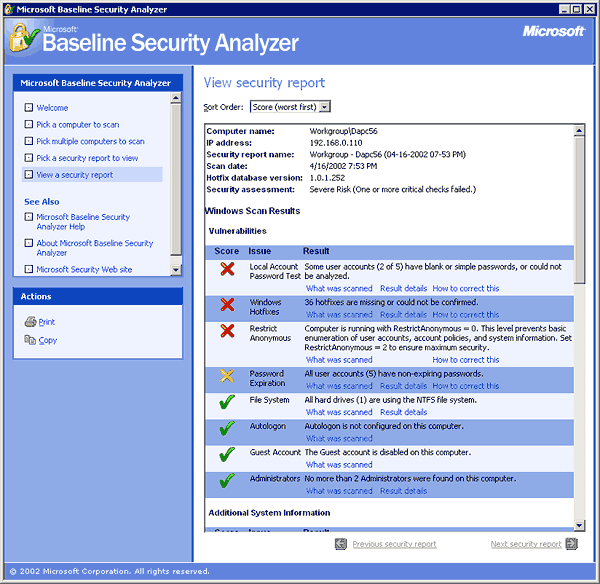This screenshot has height=584, width=600.
Task: Open Result details for Administrators
Action: point(403,491)
